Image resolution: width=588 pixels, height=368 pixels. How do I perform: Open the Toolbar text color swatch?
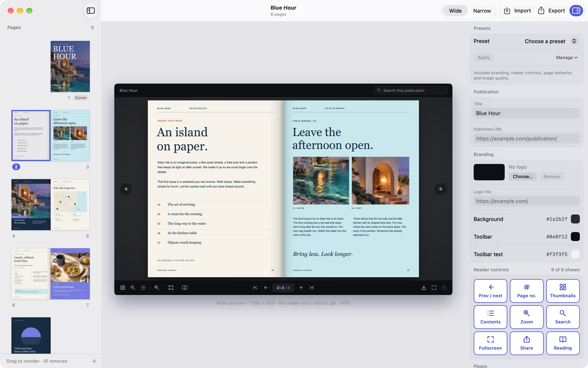(x=575, y=254)
